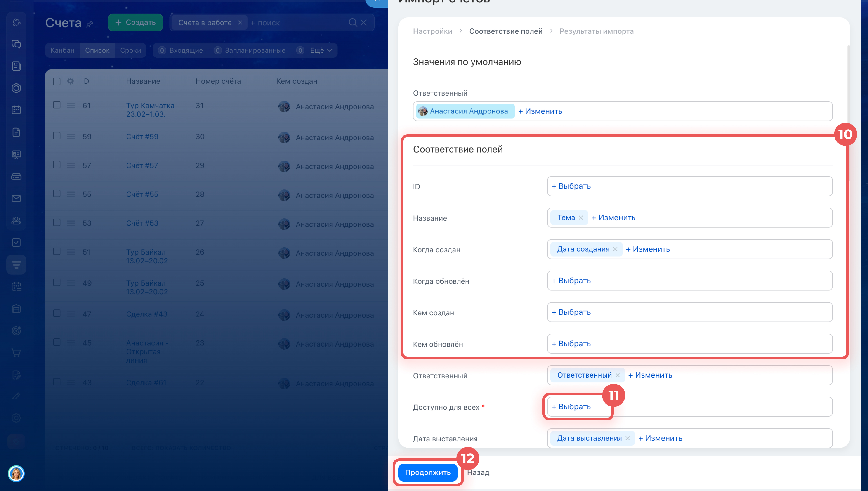Click the table settings gear icon
The height and width of the screenshot is (491, 868).
(70, 81)
